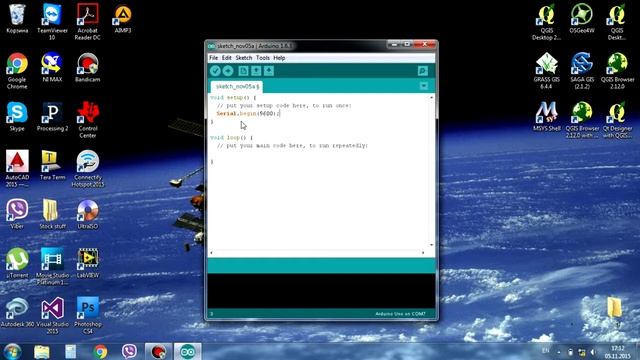Create a new sketch with the New icon
The image size is (640, 360).
[243, 71]
